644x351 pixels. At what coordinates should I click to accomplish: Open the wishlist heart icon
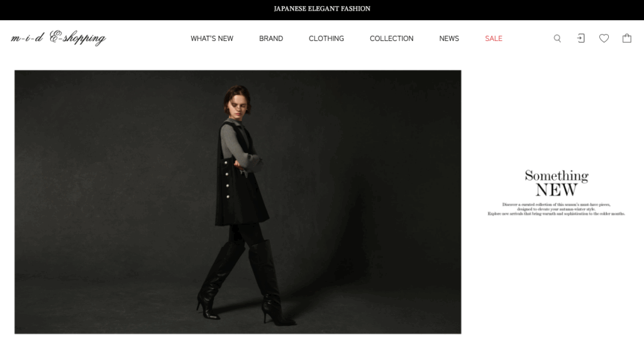[x=604, y=38]
